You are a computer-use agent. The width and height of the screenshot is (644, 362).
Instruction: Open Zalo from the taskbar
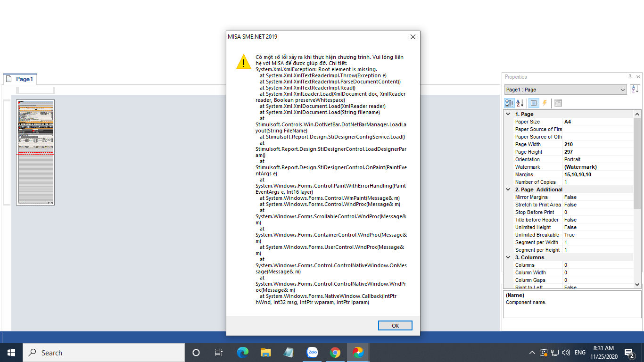coord(312,353)
